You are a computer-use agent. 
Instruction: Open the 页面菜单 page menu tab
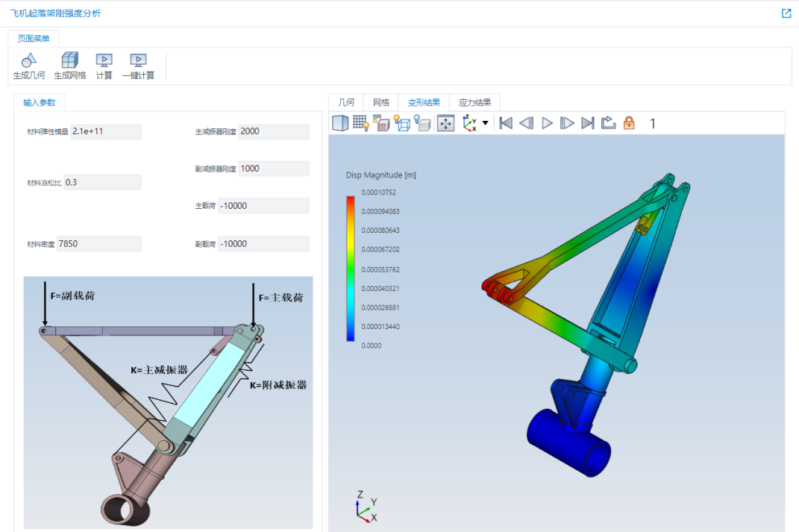tap(34, 38)
